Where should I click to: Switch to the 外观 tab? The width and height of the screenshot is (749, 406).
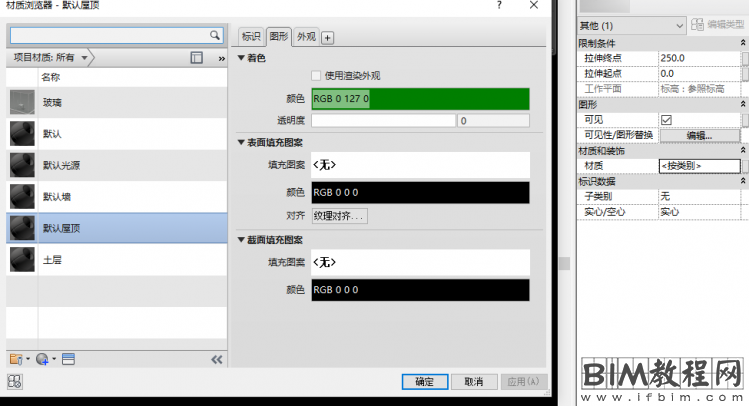point(306,37)
